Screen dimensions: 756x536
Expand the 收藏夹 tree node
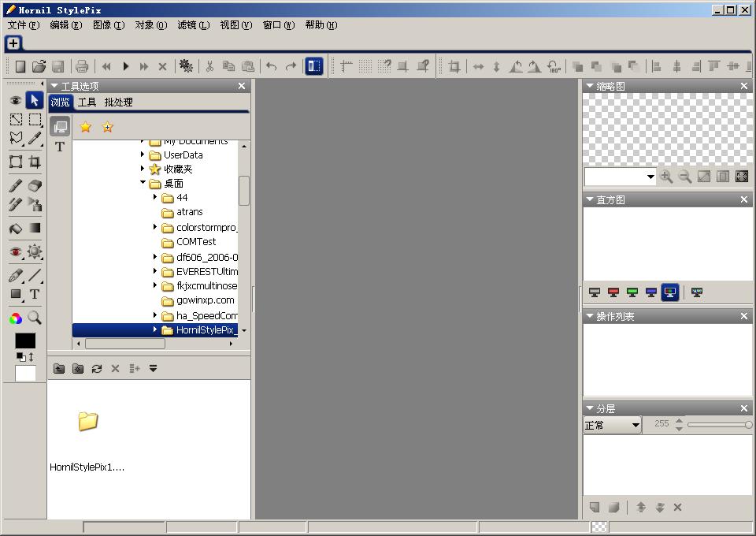pyautogui.click(x=143, y=169)
